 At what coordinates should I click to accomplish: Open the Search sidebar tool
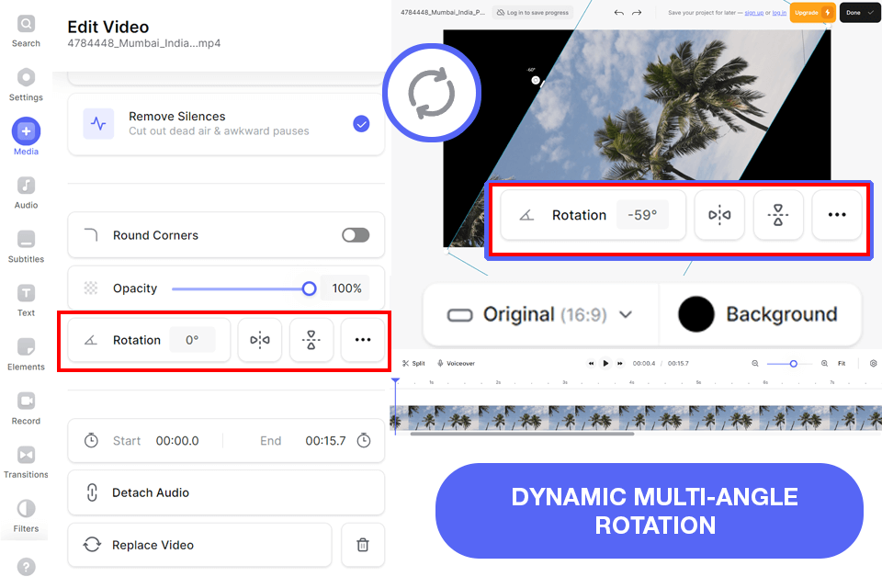[26, 31]
